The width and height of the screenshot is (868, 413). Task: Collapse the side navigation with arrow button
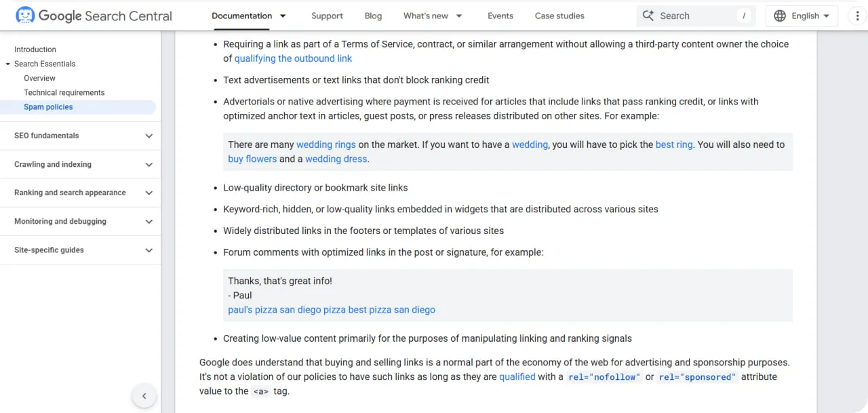[x=144, y=396]
